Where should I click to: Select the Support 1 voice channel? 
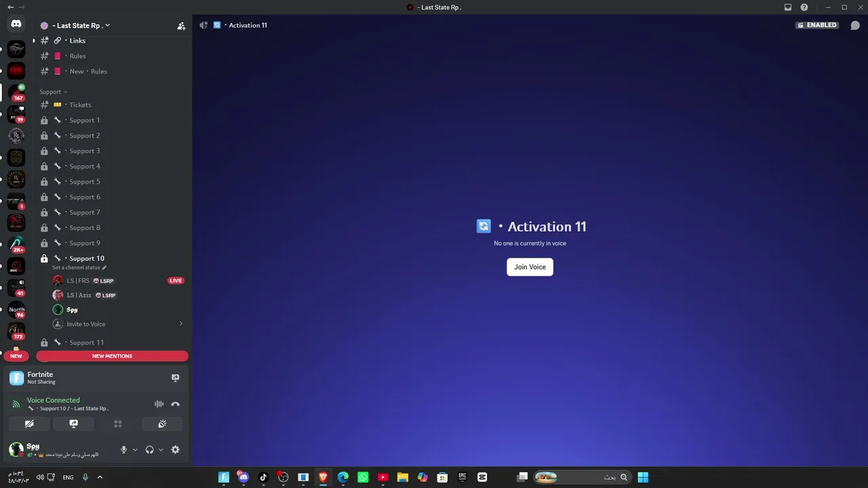point(112,121)
